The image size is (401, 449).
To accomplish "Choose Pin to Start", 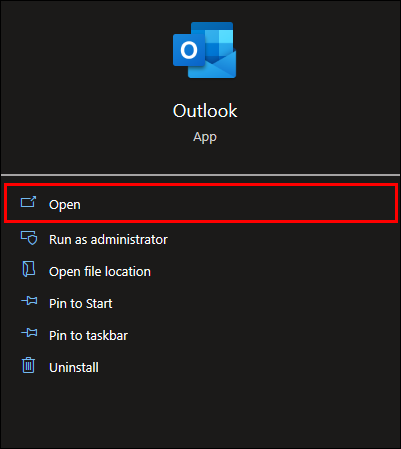I will click(80, 304).
